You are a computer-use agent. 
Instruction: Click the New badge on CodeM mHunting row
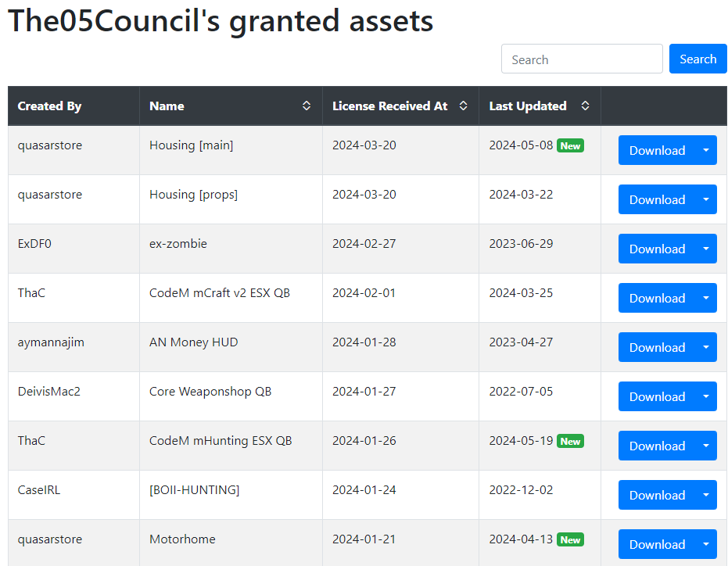(570, 441)
